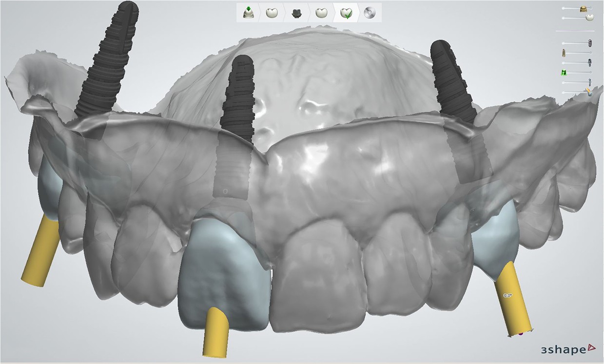
Task: Click the 3shape logo
Action: coord(567,349)
